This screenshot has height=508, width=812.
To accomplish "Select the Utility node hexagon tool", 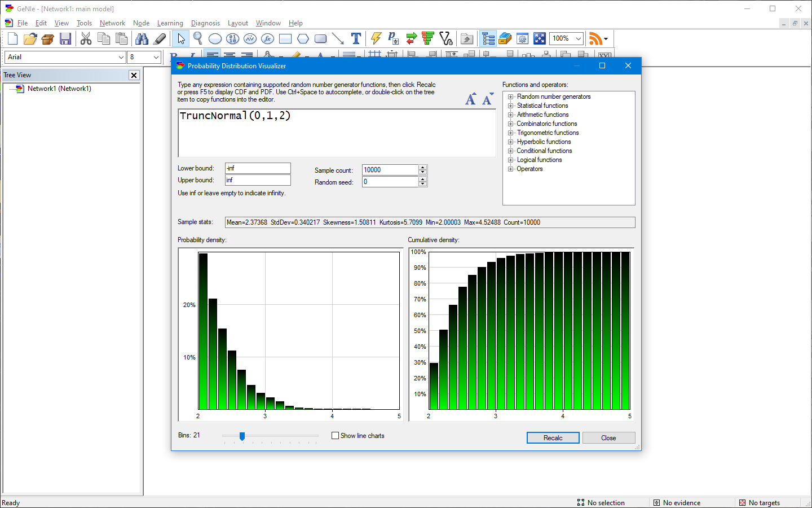I will tap(303, 38).
